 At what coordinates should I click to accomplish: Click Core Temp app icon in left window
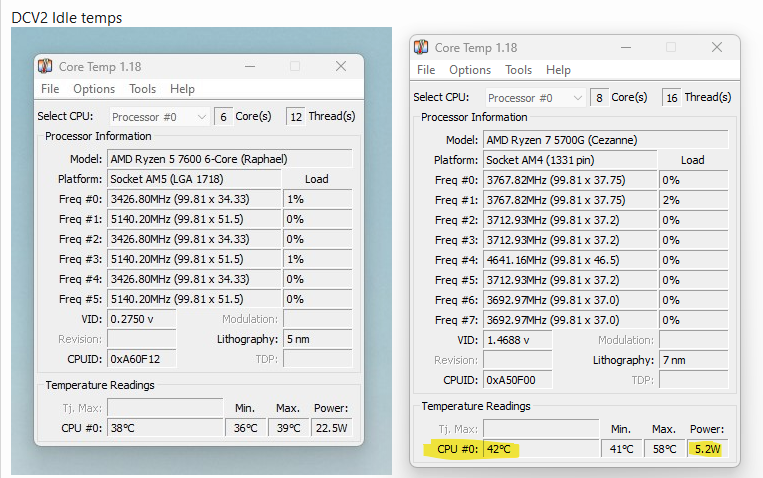click(x=45, y=67)
